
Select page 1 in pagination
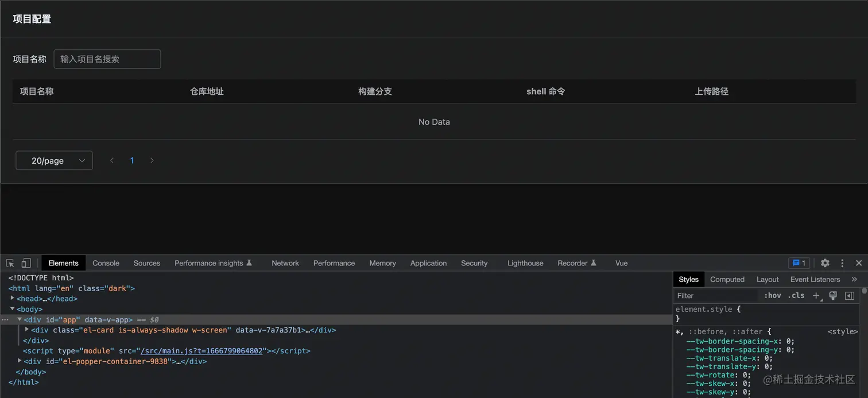(132, 161)
